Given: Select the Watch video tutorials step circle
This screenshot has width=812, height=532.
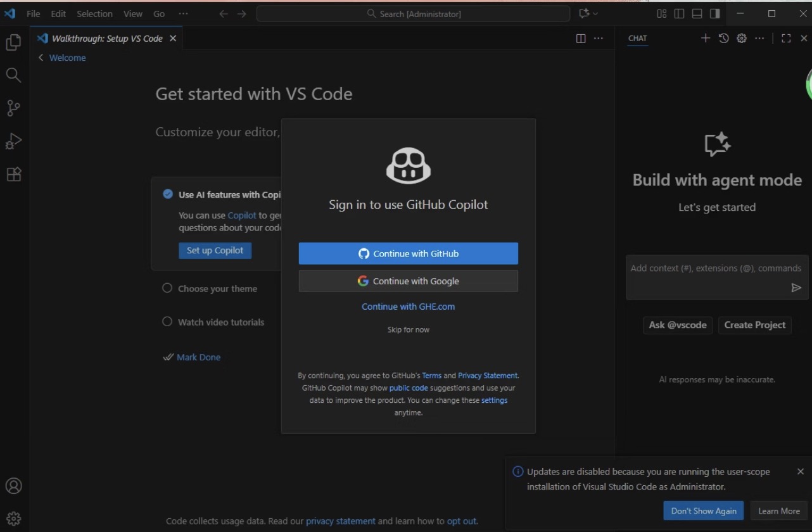Looking at the screenshot, I should 167,322.
